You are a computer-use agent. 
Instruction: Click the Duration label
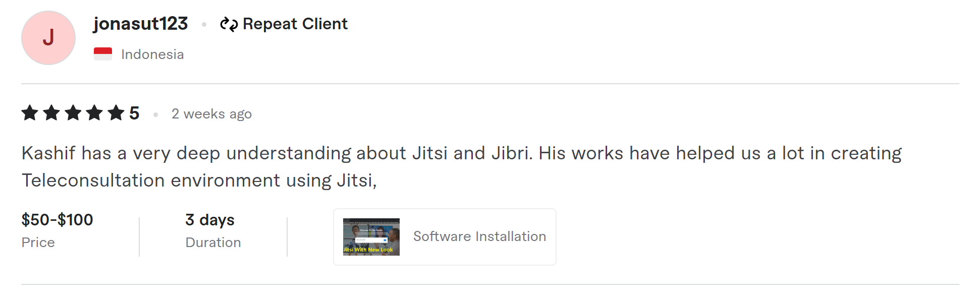click(x=213, y=243)
